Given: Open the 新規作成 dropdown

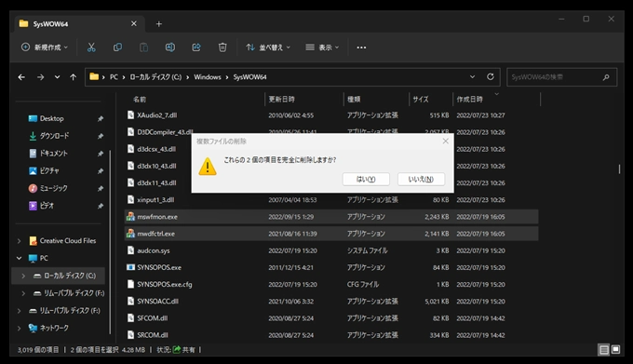Looking at the screenshot, I should pos(45,47).
